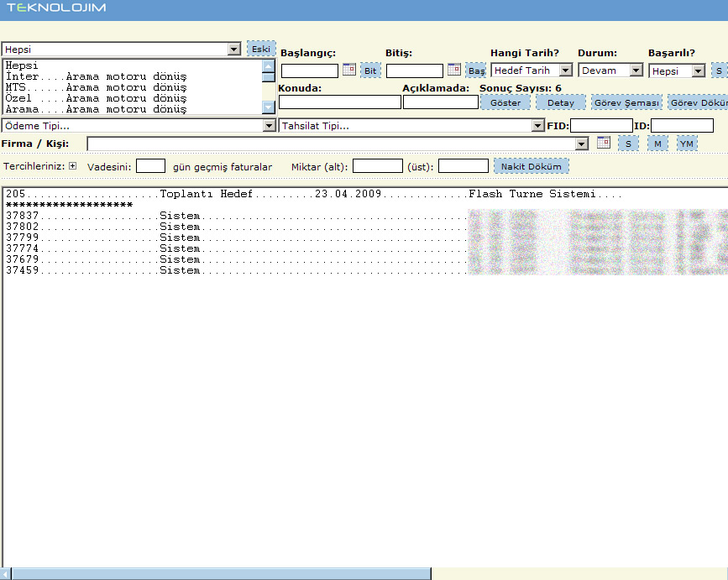Focus the Konuda input field
This screenshot has height=580, width=728.
(340, 102)
